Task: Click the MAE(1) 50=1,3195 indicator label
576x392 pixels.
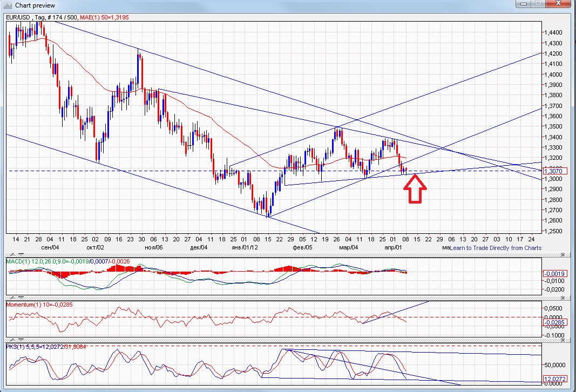Action: coord(104,17)
